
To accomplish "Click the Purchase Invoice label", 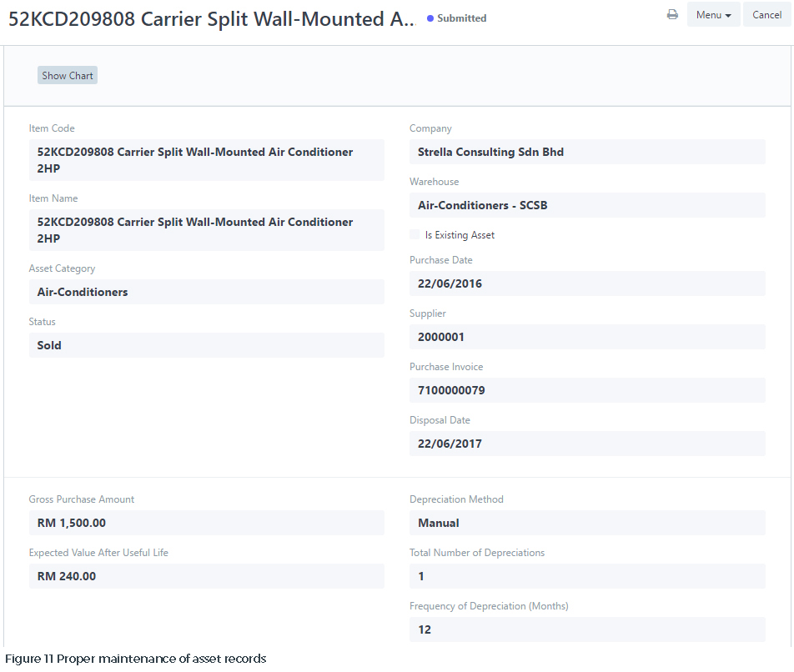I will click(x=446, y=367).
